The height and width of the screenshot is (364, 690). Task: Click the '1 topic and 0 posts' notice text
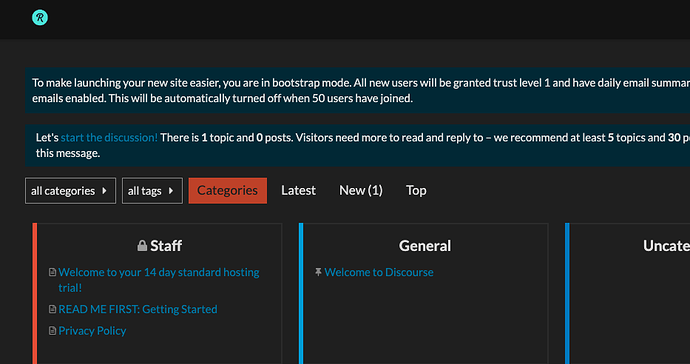pos(247,138)
